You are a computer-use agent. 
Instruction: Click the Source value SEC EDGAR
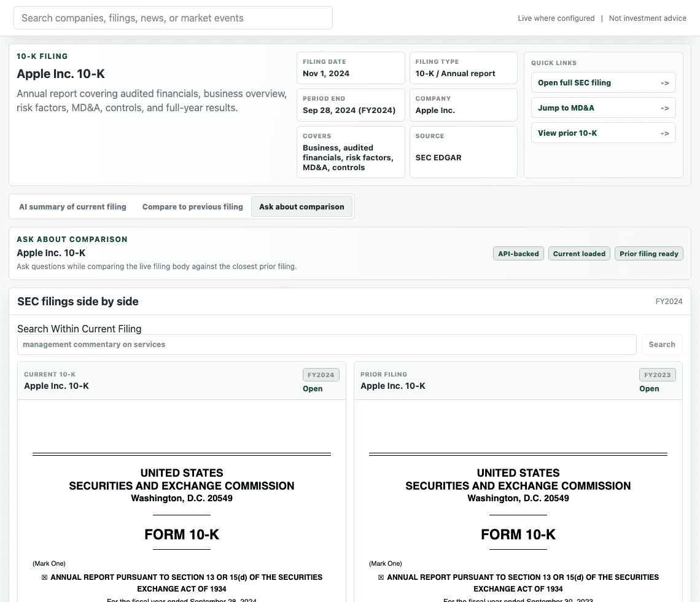pyautogui.click(x=438, y=158)
